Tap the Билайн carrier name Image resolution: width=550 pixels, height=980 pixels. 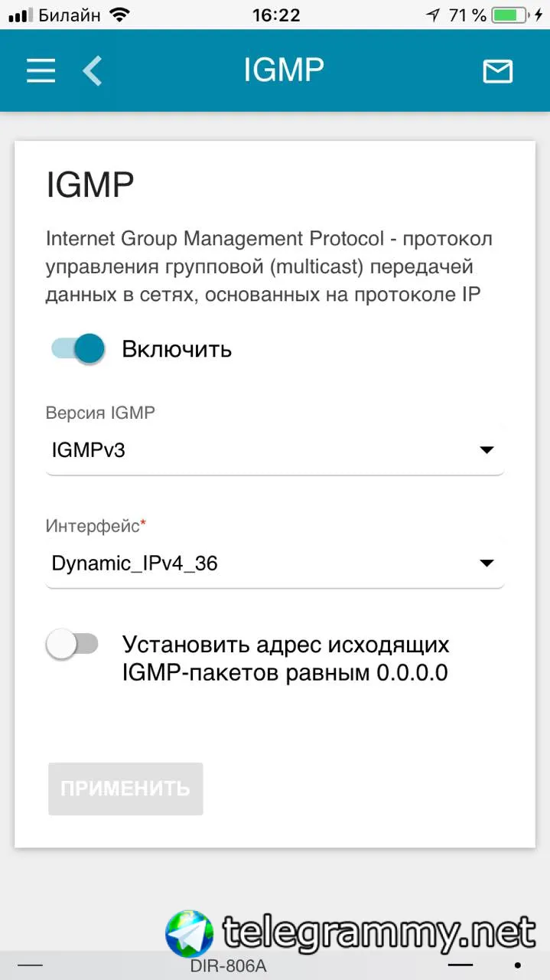69,15
